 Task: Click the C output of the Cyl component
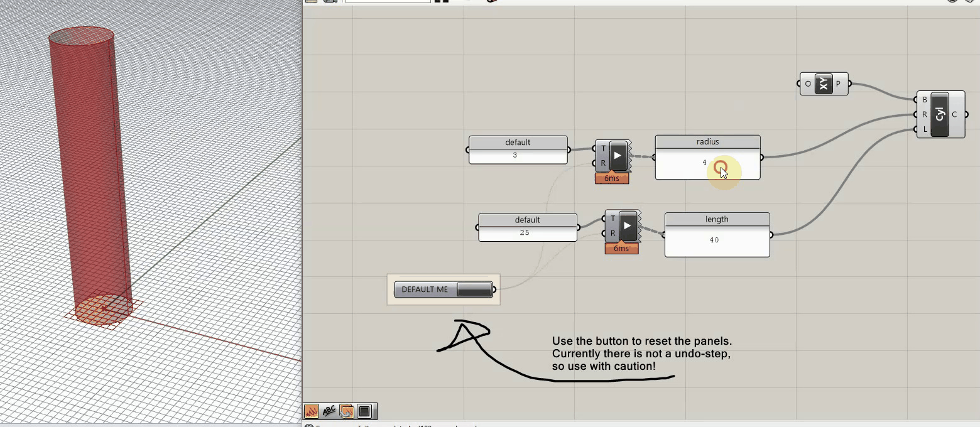pyautogui.click(x=955, y=114)
